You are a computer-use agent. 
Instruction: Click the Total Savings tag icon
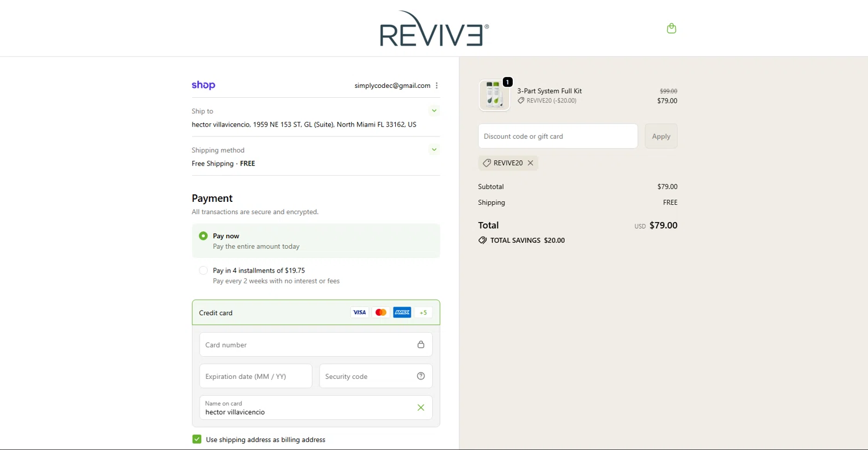(483, 240)
